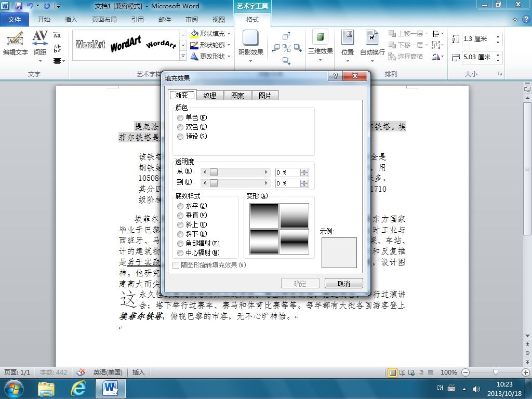Click the Send Backward (下移一层) button
Image resolution: width=532 pixels, height=399 pixels.
tap(406, 45)
